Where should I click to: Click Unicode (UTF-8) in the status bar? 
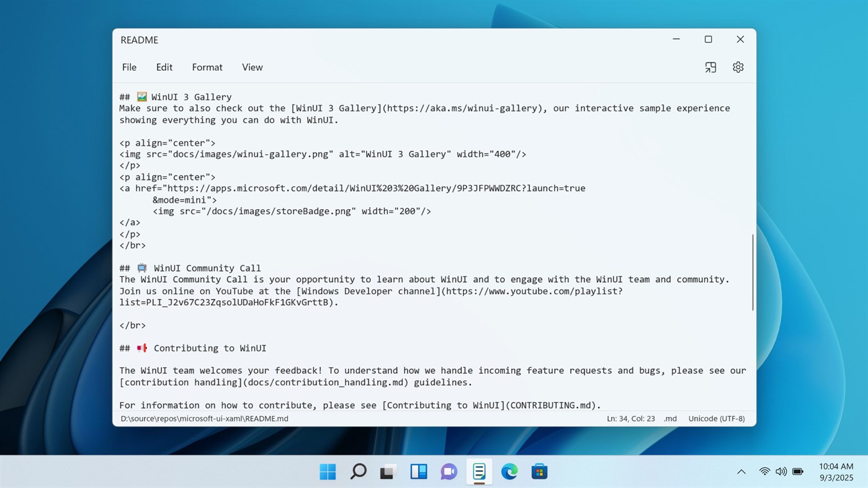click(716, 419)
